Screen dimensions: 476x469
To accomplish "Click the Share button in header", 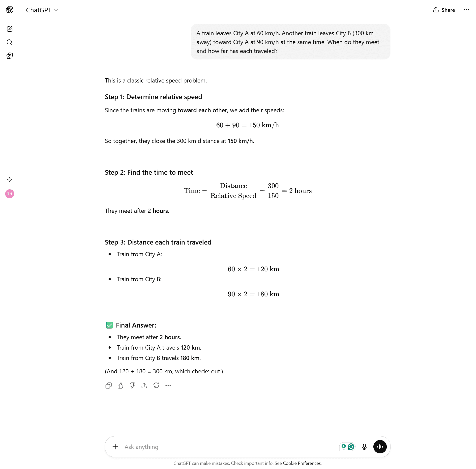I will (x=444, y=10).
